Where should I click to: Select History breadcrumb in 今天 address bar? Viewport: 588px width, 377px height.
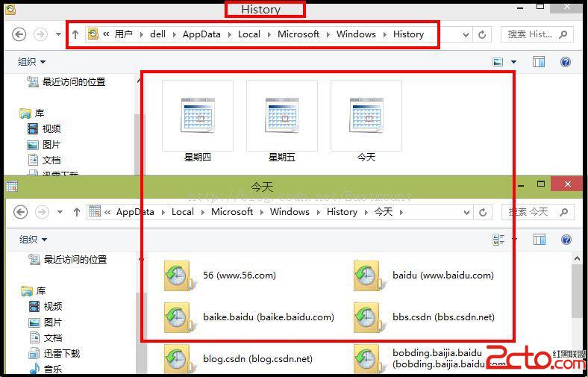coord(342,212)
